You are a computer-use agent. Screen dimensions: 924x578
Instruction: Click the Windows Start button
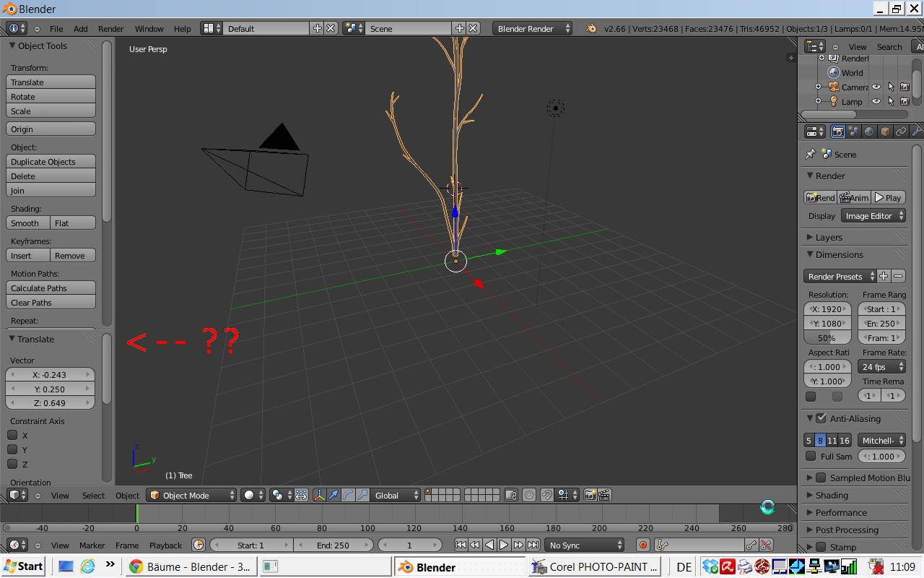point(23,566)
